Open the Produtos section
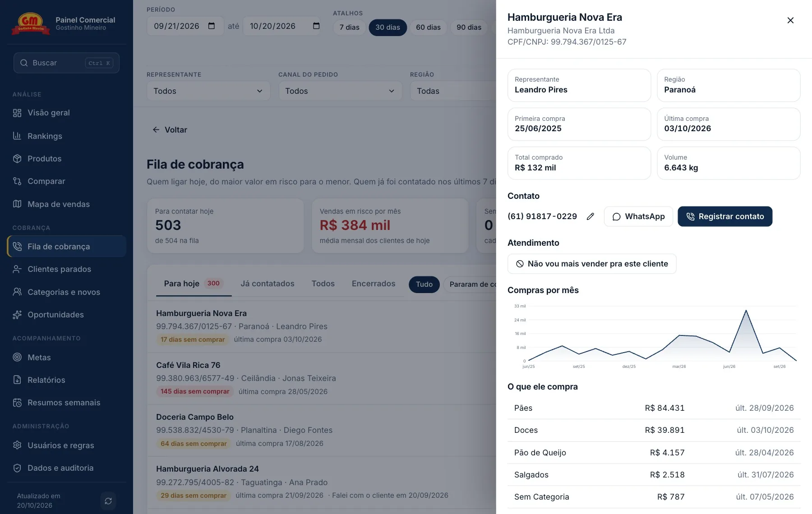This screenshot has width=812, height=514. 66,159
